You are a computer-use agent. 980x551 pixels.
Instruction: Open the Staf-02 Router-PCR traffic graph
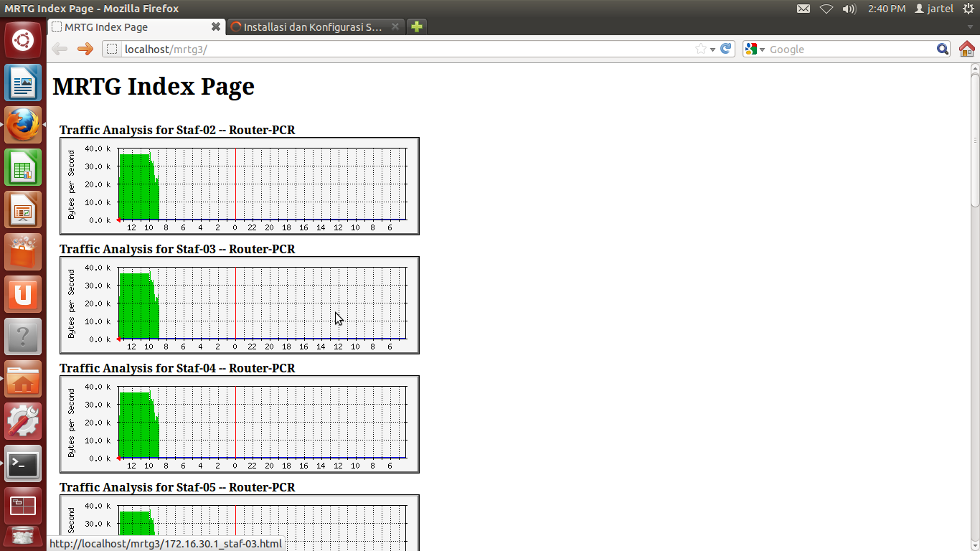point(240,186)
